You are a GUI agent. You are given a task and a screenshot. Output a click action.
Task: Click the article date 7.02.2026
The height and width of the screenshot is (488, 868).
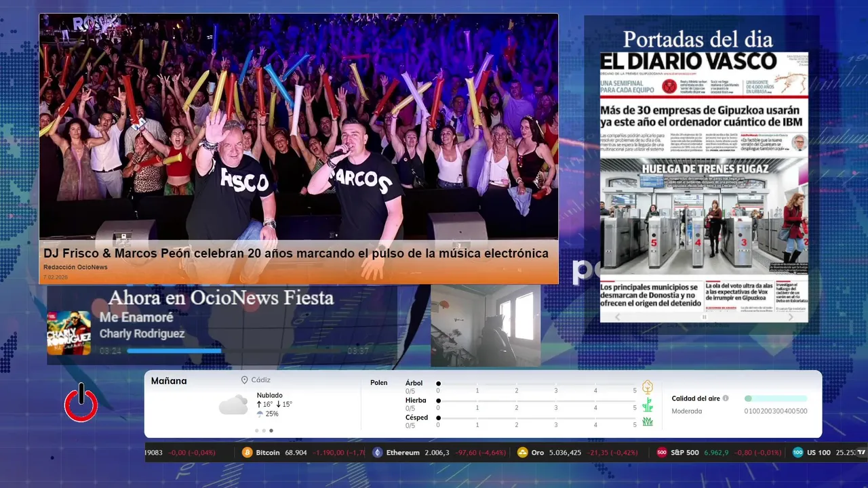pyautogui.click(x=54, y=277)
